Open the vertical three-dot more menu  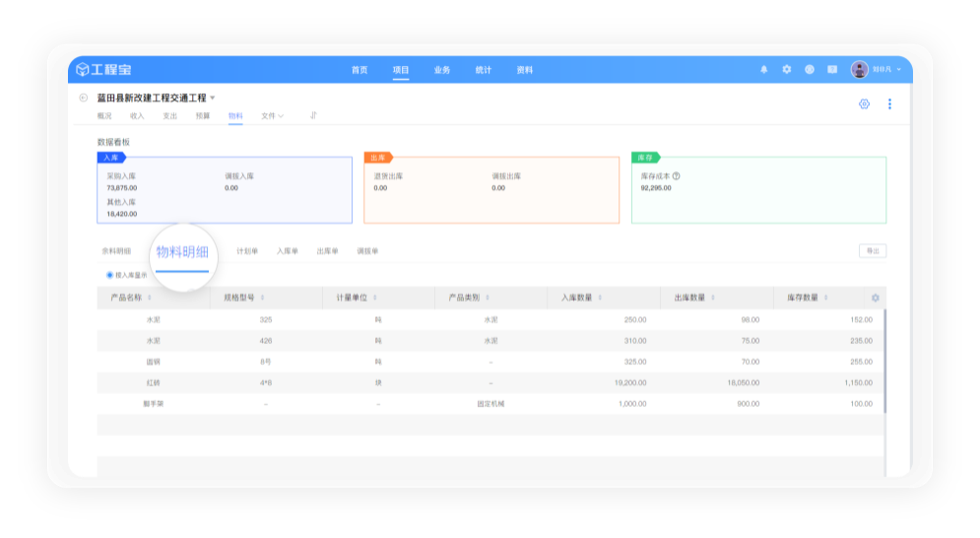tap(889, 103)
